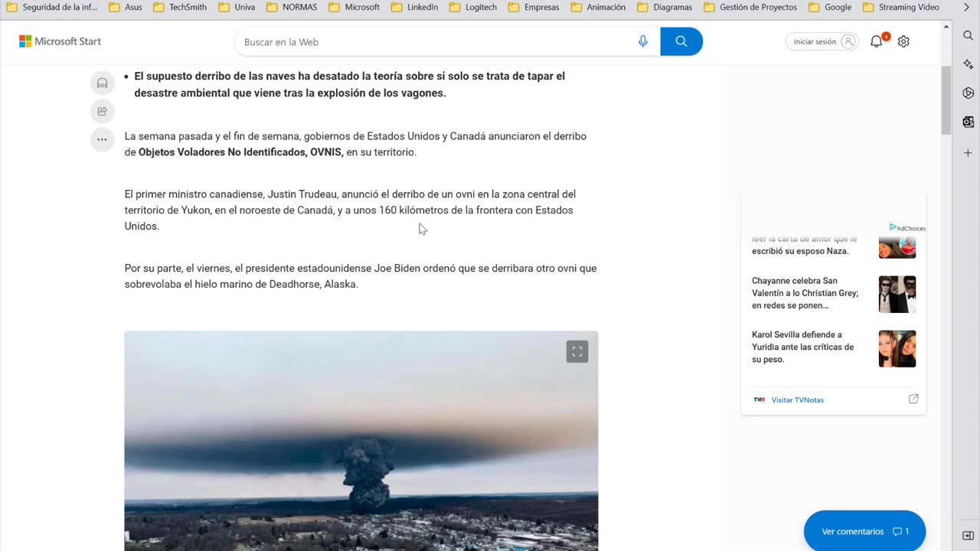
Task: Listen to article with headphones icon
Action: 102,83
